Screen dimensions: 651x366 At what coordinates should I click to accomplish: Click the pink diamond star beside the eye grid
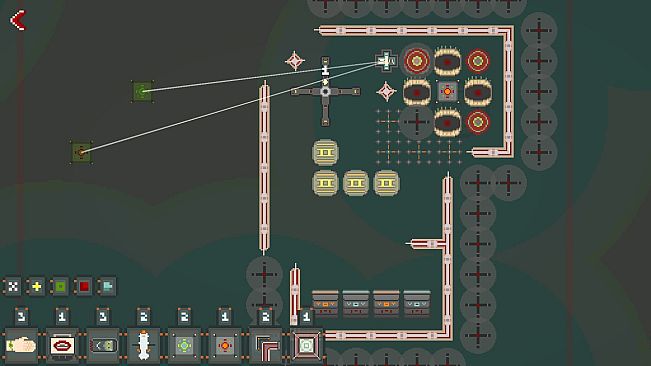click(386, 91)
